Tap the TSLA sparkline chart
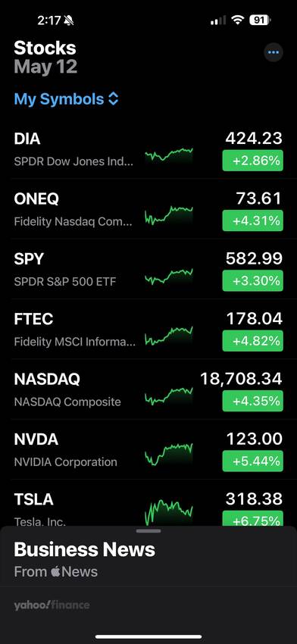The width and height of the screenshot is (297, 644). (169, 511)
